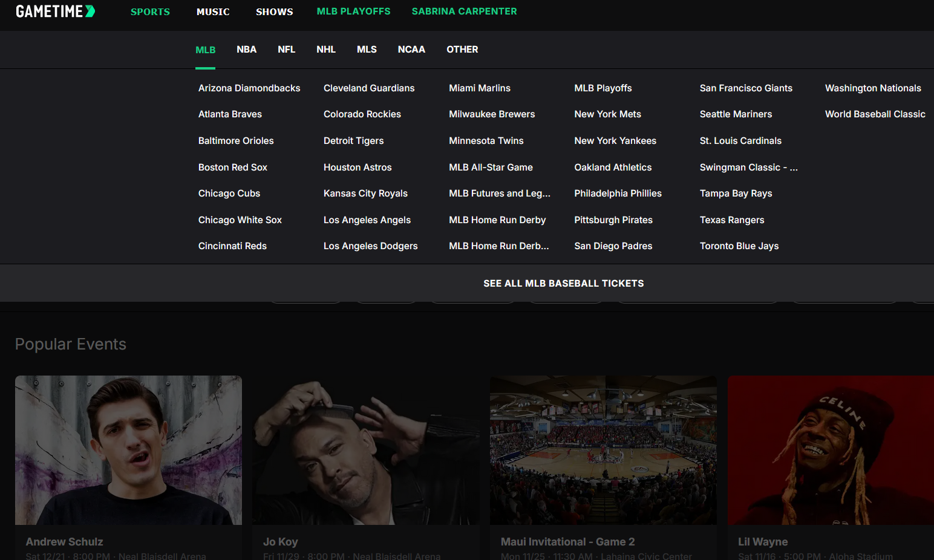Open the Maui Invitational Game 2 thumbnail
Image resolution: width=934 pixels, height=560 pixels.
pyautogui.click(x=603, y=450)
